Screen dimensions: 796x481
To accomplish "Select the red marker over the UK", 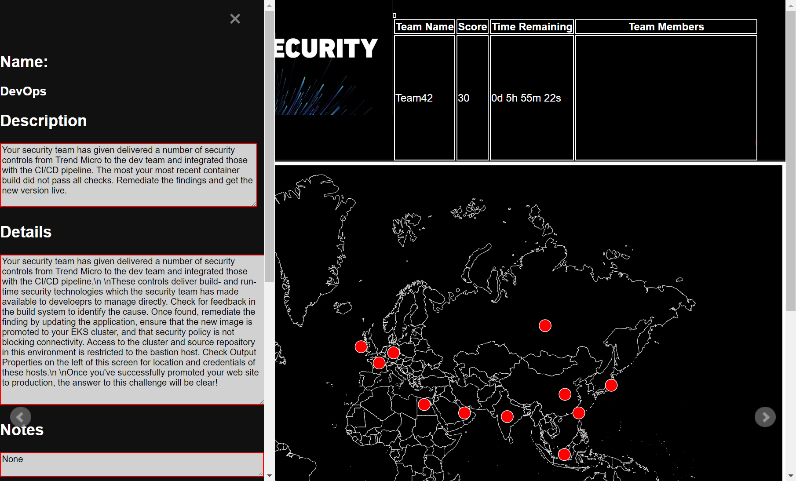I will pyautogui.click(x=361, y=347).
